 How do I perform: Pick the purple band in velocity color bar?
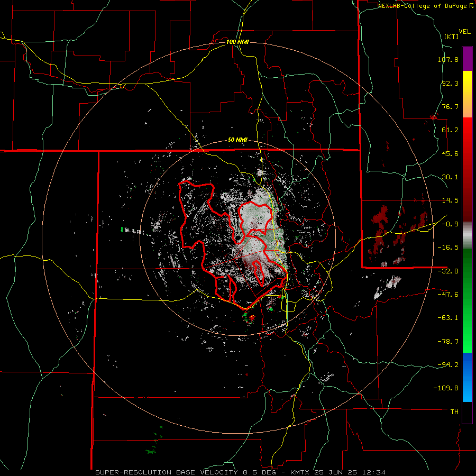point(467,59)
